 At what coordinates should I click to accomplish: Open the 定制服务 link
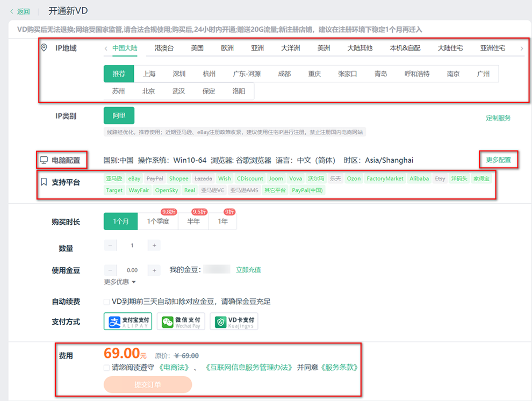coord(498,118)
